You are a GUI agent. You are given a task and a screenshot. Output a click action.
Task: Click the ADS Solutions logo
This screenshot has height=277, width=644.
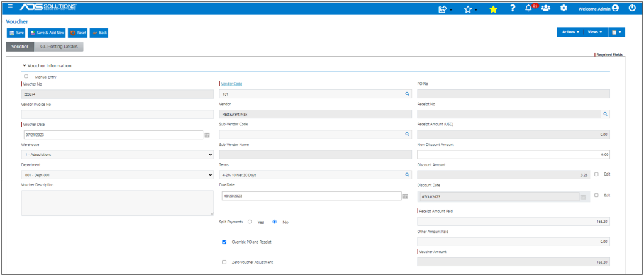point(48,7)
